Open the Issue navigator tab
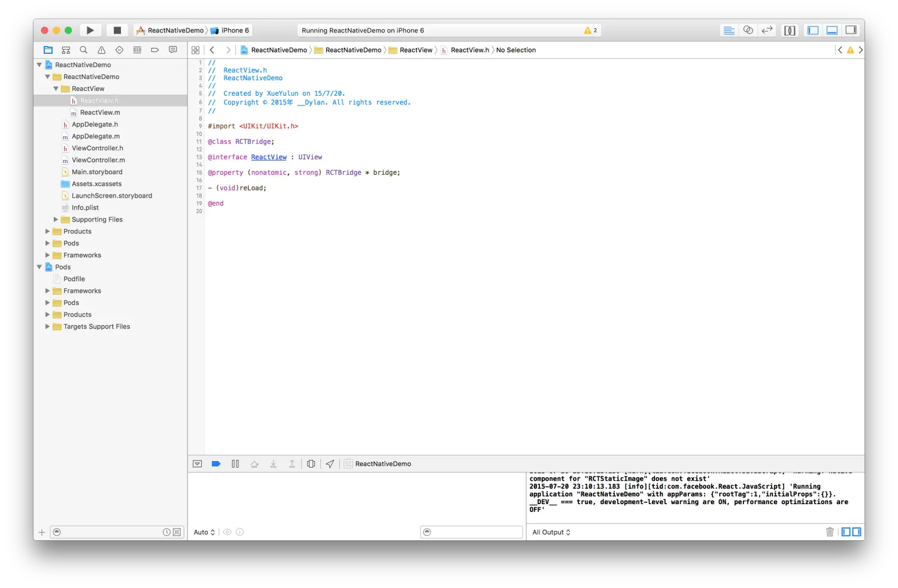The width and height of the screenshot is (898, 588). tap(102, 50)
